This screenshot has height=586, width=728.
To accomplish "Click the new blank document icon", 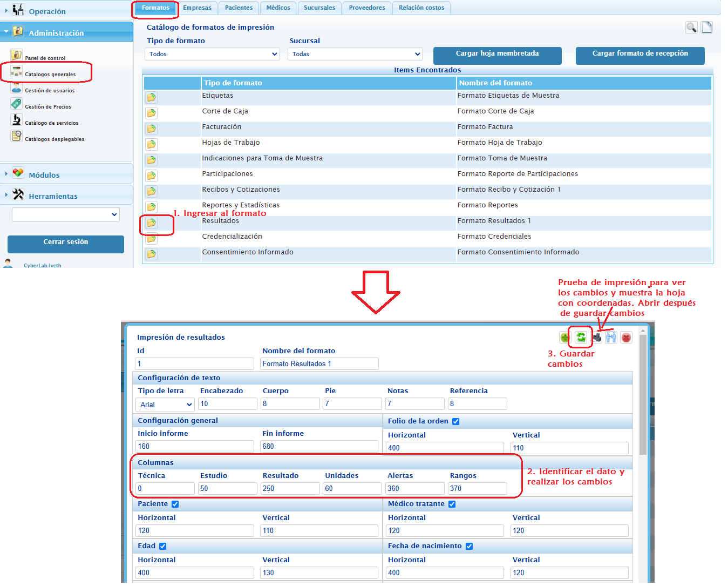I will pos(706,27).
